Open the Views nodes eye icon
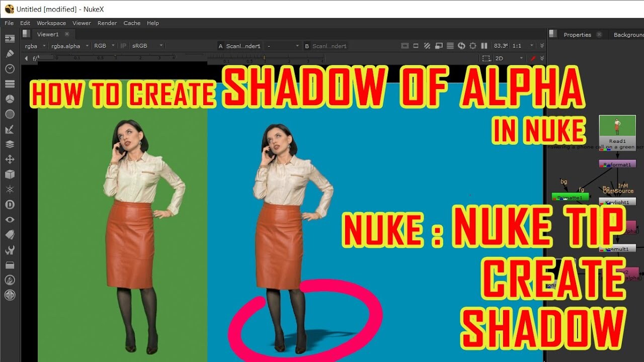 pos(10,219)
